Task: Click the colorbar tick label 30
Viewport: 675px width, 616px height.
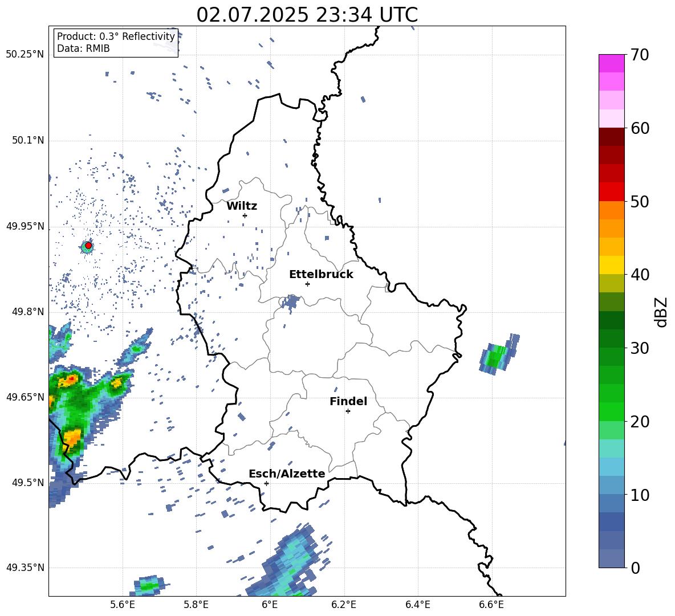Action: 640,348
